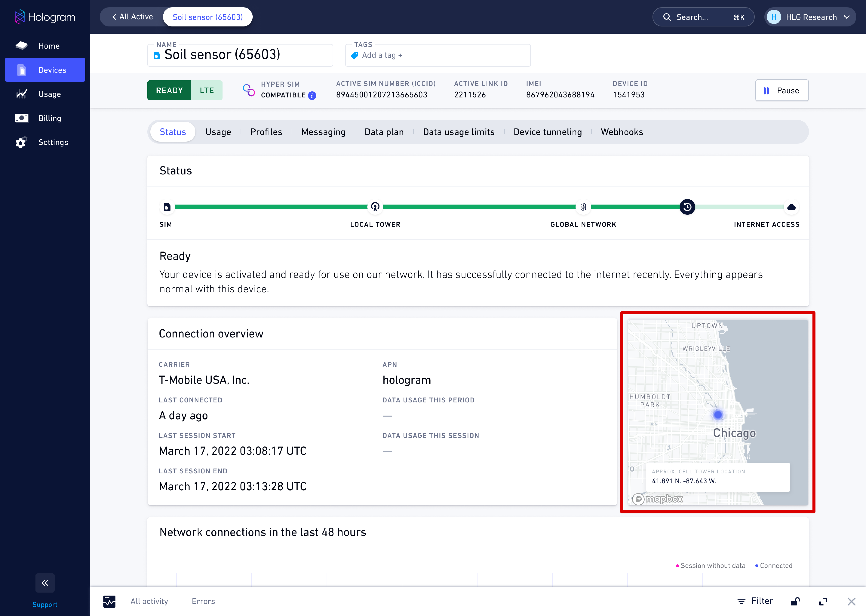This screenshot has width=866, height=616.
Task: Click the carrier T-Mobile USA, Inc.
Action: pyautogui.click(x=204, y=380)
